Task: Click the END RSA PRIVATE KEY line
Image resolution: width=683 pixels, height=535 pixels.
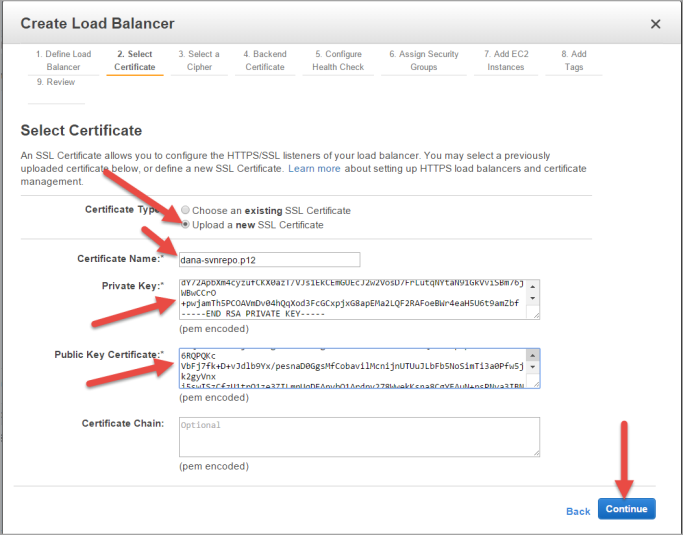Action: pos(253,314)
